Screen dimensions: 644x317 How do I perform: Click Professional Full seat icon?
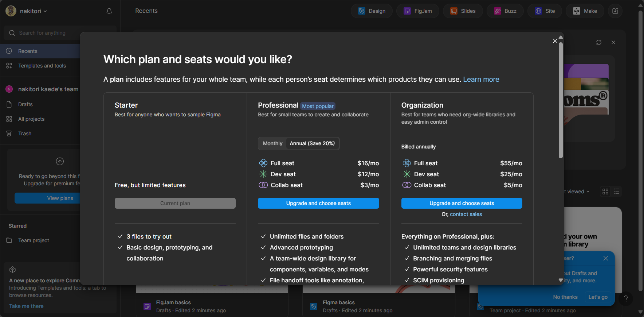[x=263, y=163]
